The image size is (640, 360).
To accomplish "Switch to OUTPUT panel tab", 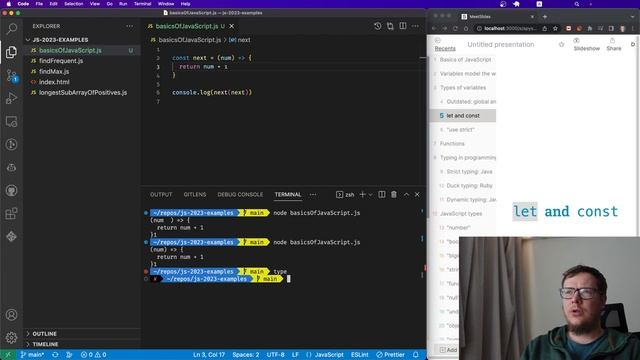I will [x=161, y=195].
